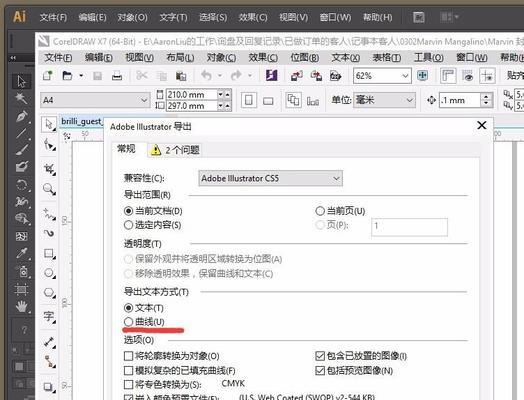Viewport: 524px width, 400px height.
Task: Select the Pen tool in Illustrator
Action: (21, 116)
